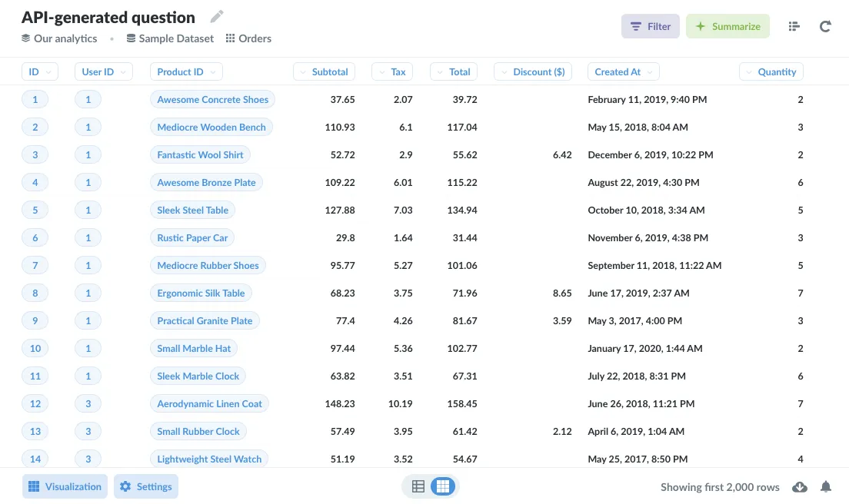Switch to plain table view icon
The height and width of the screenshot is (504, 849).
(x=418, y=486)
